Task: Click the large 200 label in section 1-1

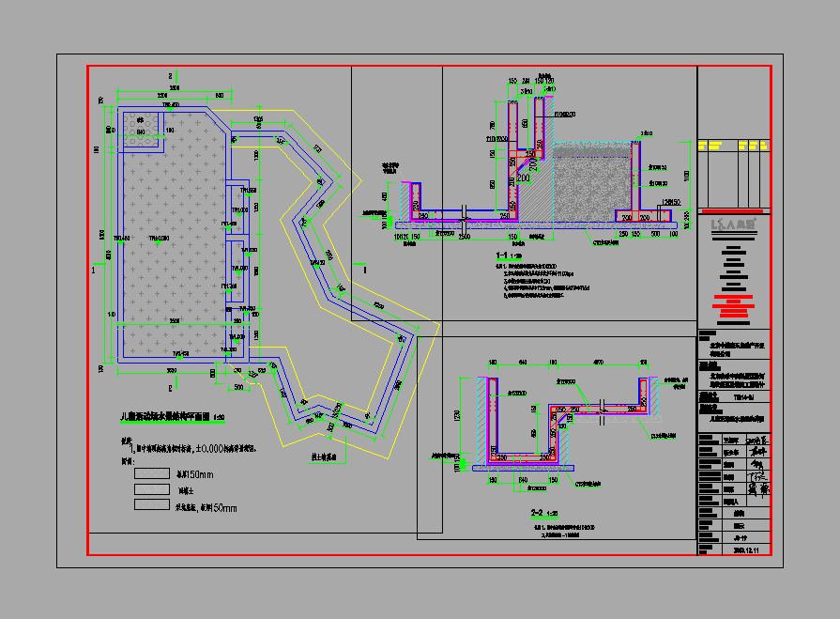Action: click(524, 178)
